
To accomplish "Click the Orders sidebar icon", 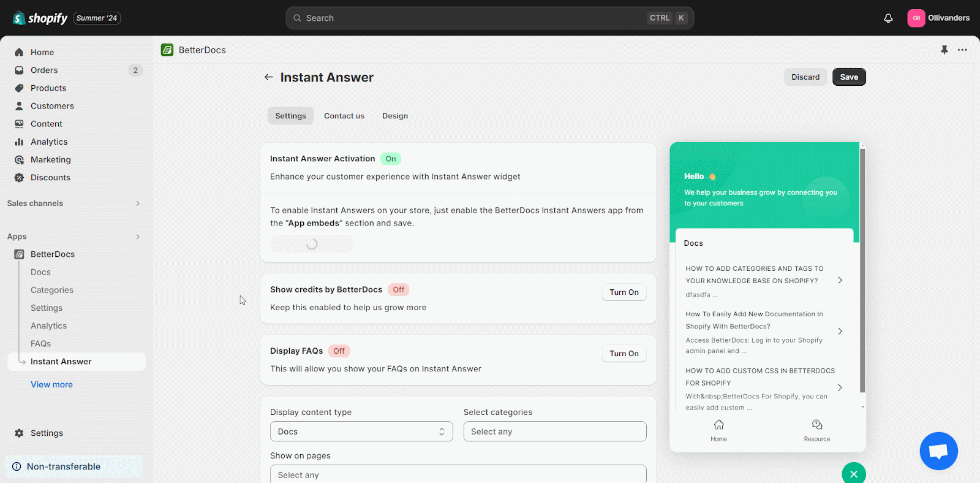I will [19, 70].
